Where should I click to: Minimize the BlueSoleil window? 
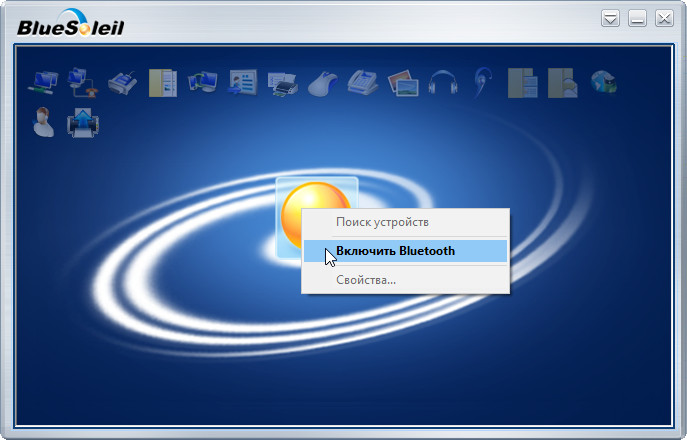[x=637, y=18]
